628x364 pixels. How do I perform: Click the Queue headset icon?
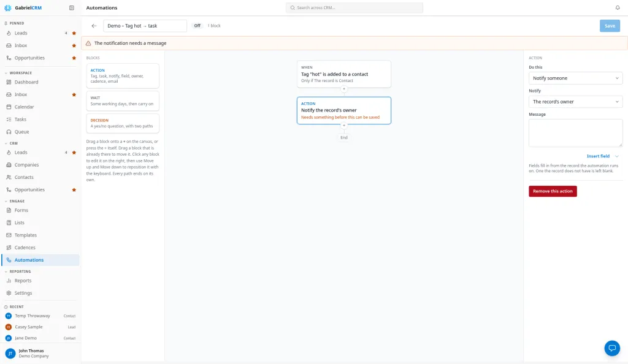[x=9, y=132]
